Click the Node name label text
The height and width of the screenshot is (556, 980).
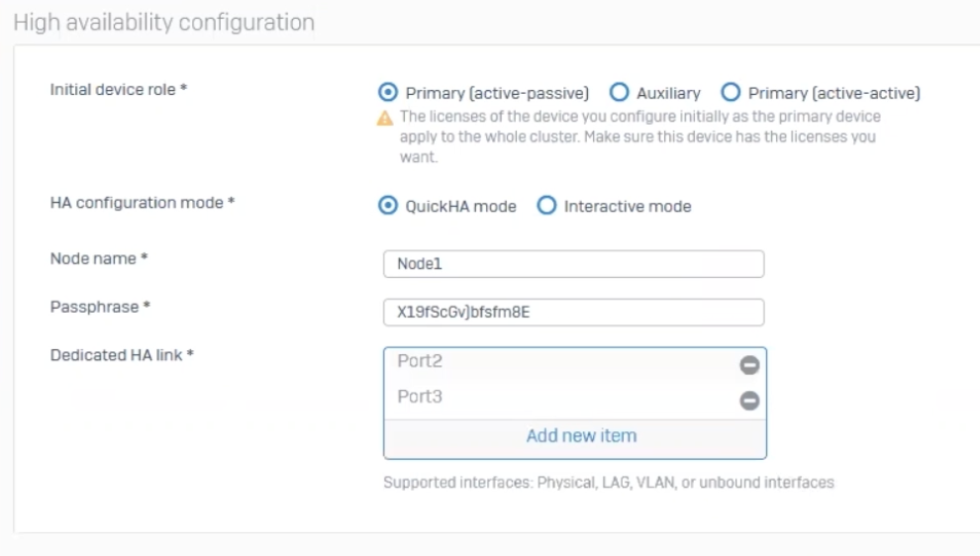(x=98, y=258)
